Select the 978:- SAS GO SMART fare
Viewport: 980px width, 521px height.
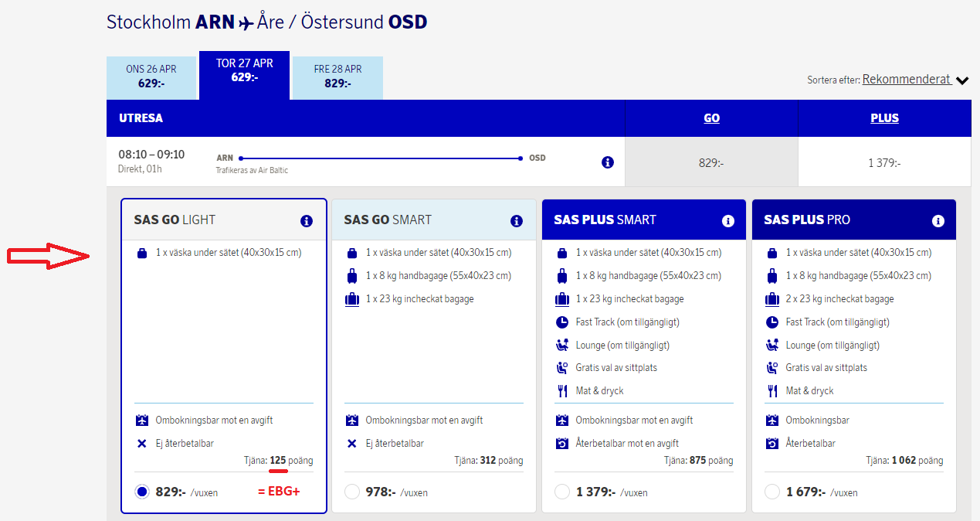tap(352, 492)
